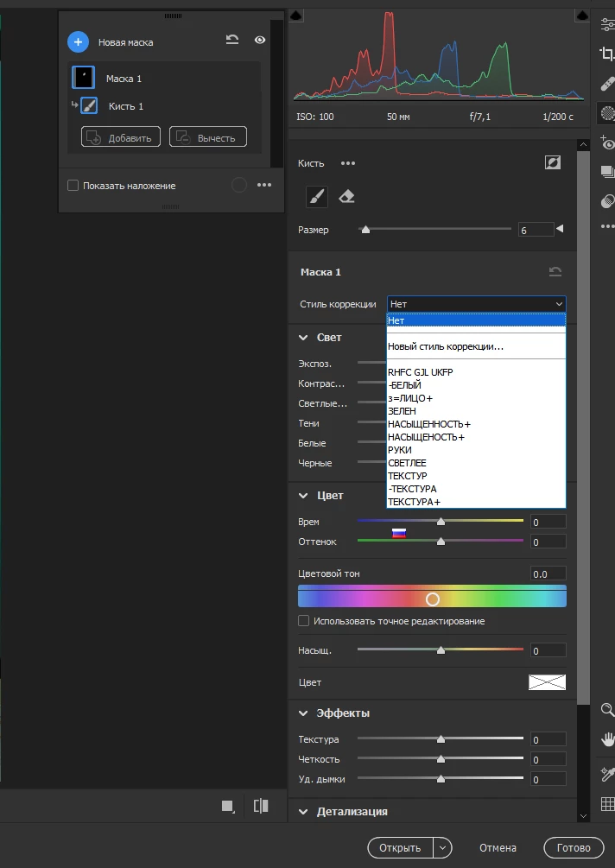Open the arrow dropdown beside Открыть
Image resolution: width=615 pixels, height=868 pixels.
442,847
